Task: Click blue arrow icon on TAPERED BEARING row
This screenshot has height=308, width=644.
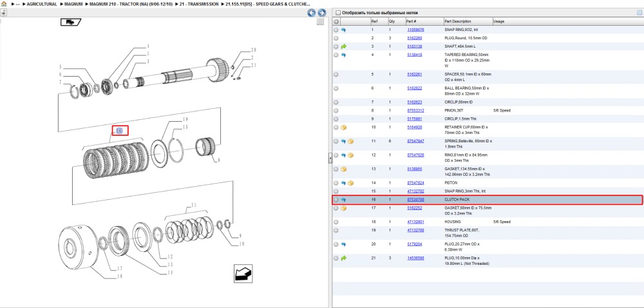Action: coord(343,55)
